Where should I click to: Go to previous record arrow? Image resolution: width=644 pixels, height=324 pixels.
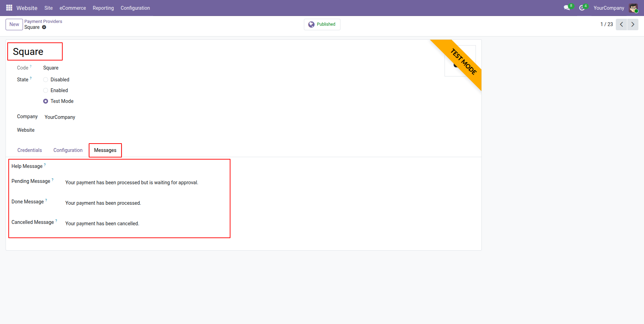point(621,24)
